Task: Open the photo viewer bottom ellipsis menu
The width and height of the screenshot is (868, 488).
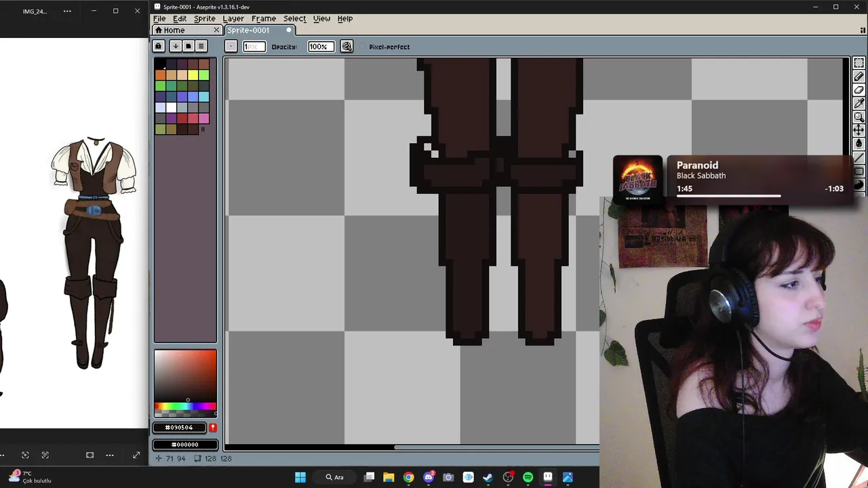Action: coord(110,455)
